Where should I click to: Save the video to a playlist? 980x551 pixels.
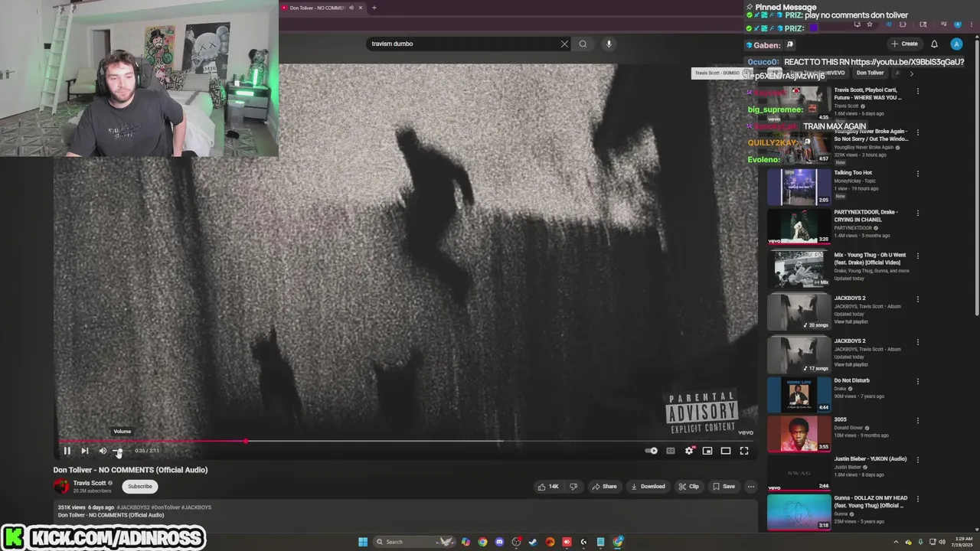(724, 486)
